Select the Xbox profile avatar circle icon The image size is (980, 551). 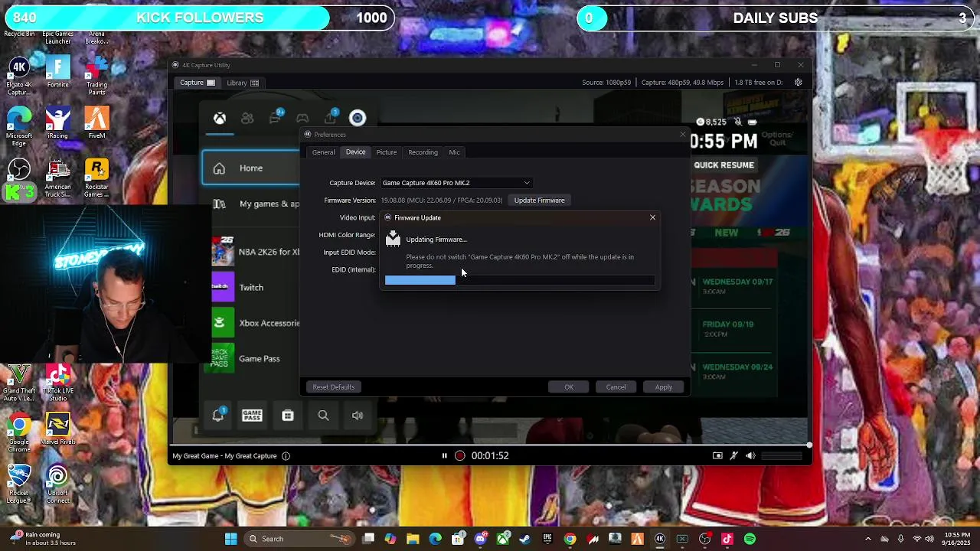click(x=358, y=118)
